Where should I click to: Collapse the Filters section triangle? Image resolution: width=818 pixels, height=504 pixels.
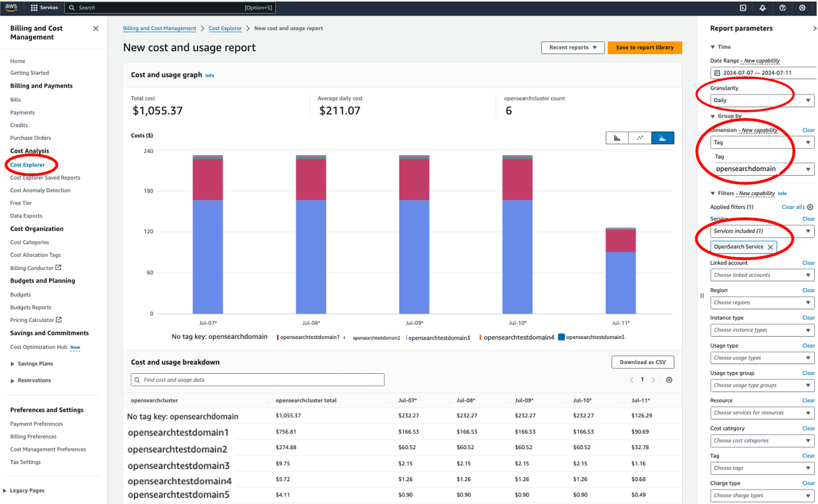click(713, 193)
